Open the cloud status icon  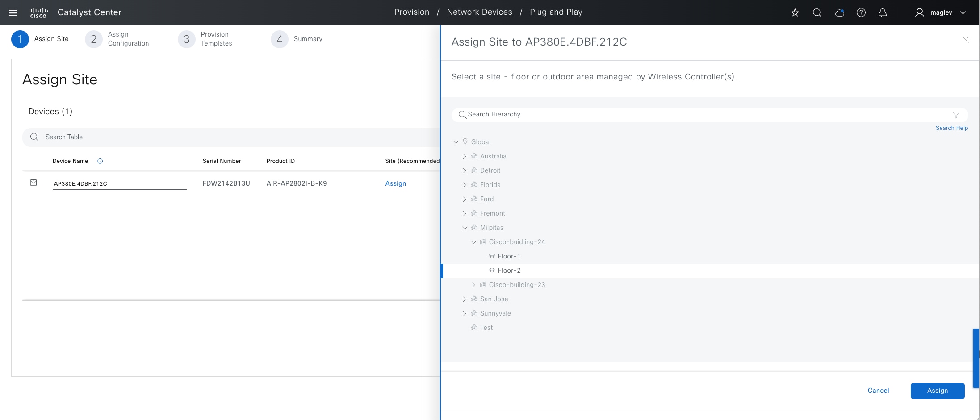(840, 12)
